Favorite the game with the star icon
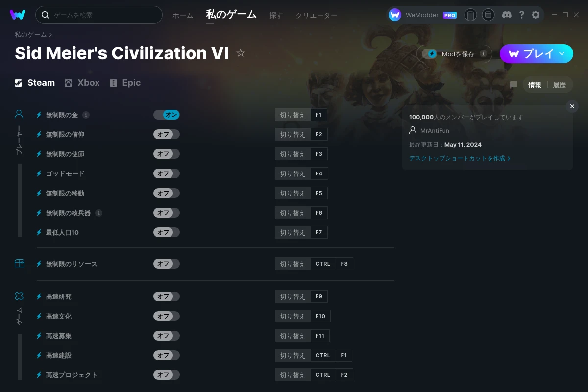Image resolution: width=588 pixels, height=392 pixels. 241,53
